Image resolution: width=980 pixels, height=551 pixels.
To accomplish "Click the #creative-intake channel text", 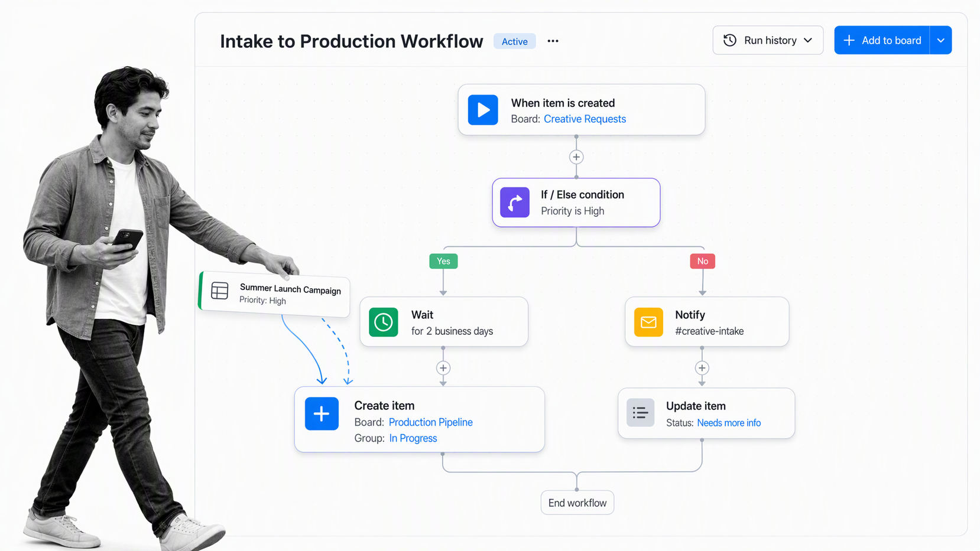I will pyautogui.click(x=709, y=331).
